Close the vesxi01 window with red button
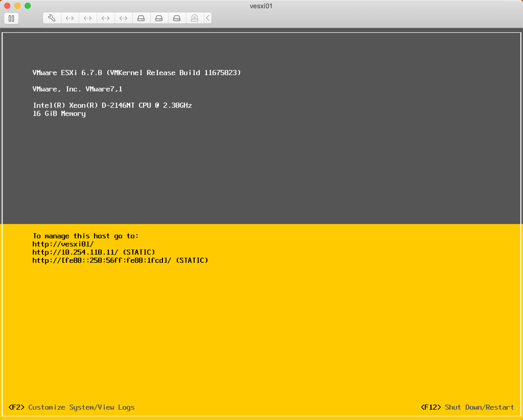Screen dimensions: 523x420 coord(7,6)
